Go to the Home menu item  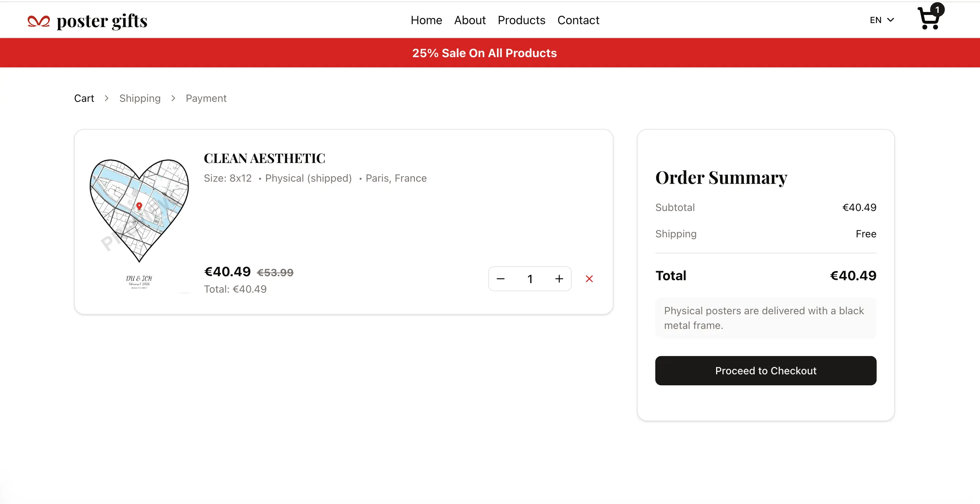click(x=426, y=20)
